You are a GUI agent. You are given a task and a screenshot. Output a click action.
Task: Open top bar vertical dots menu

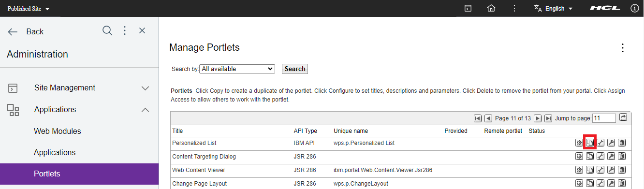tap(514, 8)
